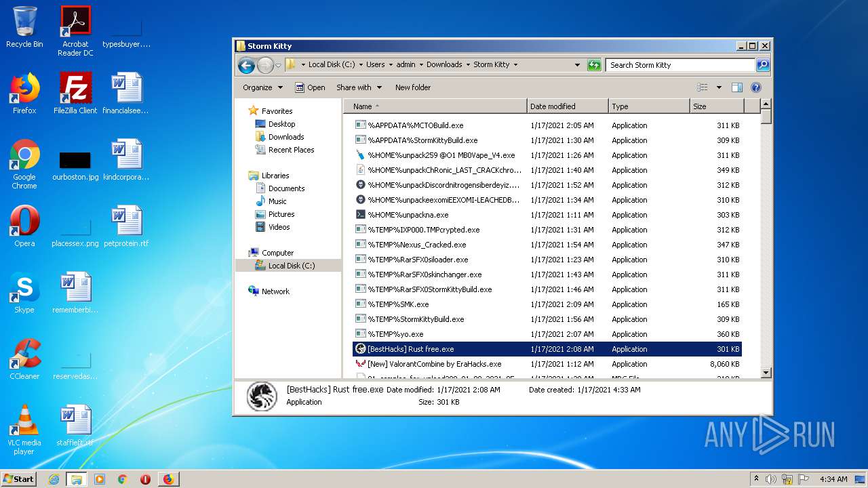Click the New folder button
The width and height of the screenshot is (868, 488).
coord(413,87)
